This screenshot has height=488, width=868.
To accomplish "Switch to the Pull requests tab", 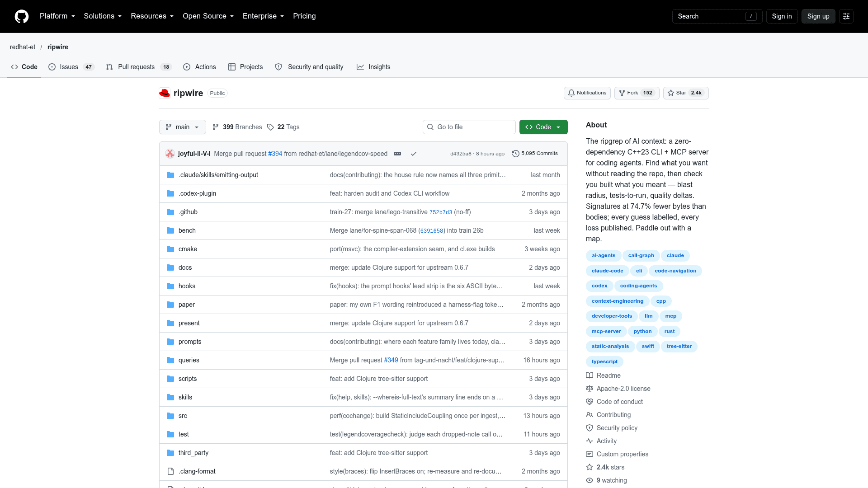I will (x=138, y=67).
